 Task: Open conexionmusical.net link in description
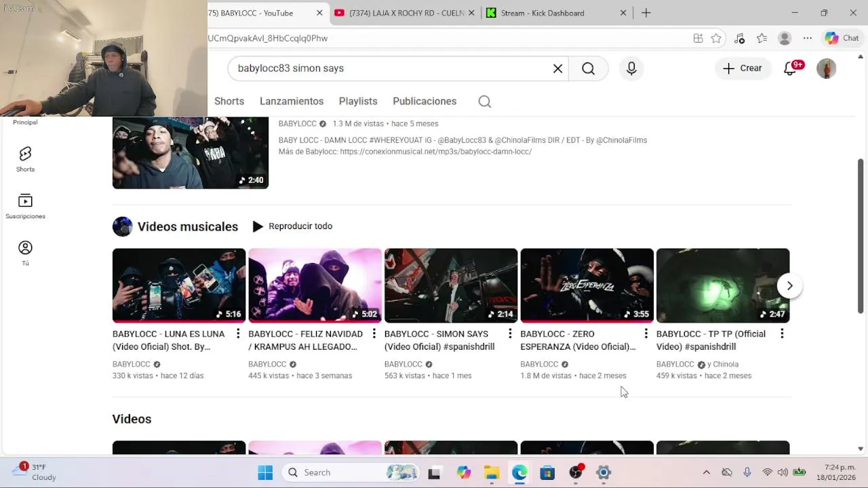click(436, 152)
